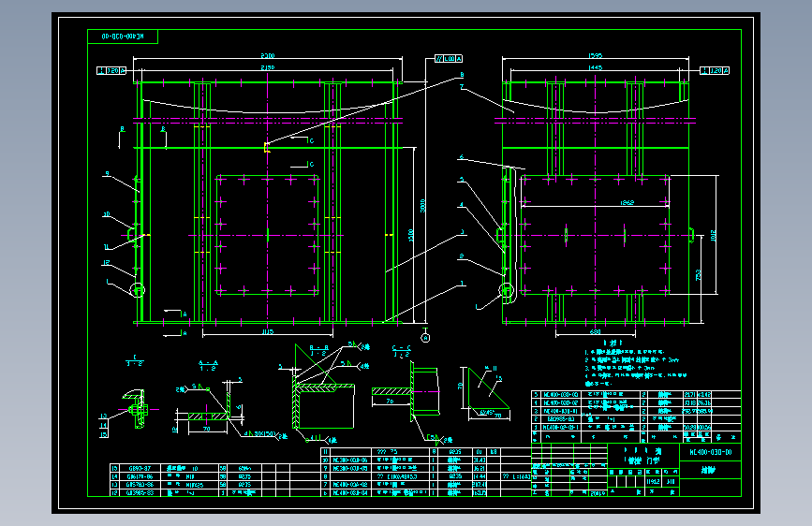Viewport: 812px width, 526px height.
Task: Select part callout number 1 between views
Action: [463, 284]
